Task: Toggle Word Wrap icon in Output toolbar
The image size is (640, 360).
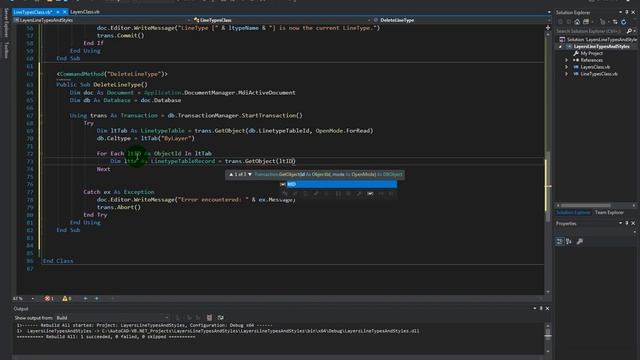Action: click(x=220, y=318)
